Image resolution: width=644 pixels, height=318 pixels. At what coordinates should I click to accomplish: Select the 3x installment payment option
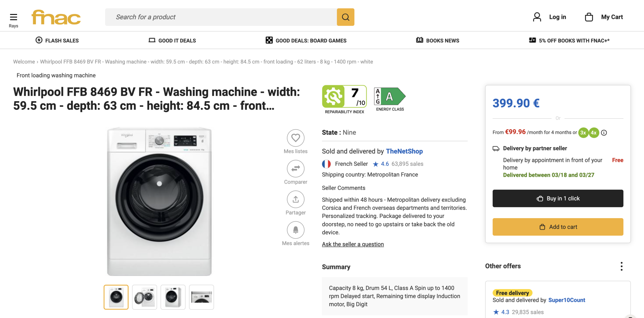pos(583,132)
